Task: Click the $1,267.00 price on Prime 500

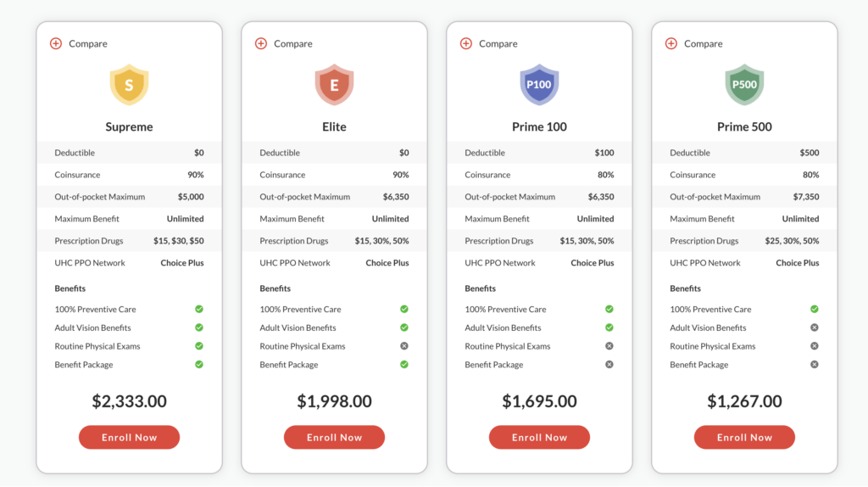Action: coord(744,401)
